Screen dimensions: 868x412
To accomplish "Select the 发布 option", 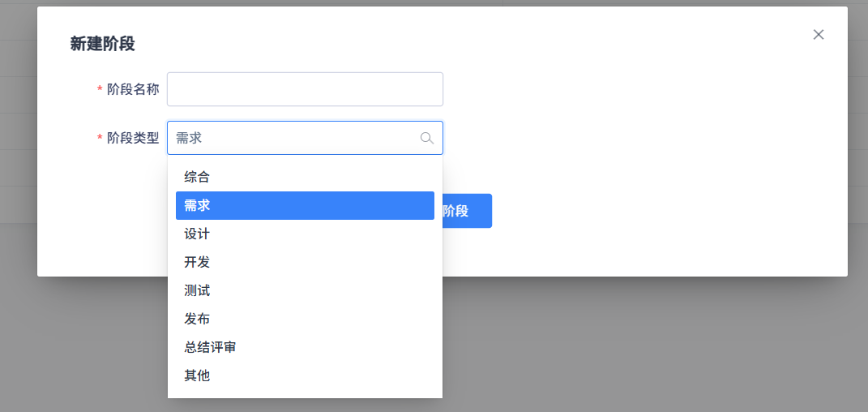I will tap(197, 319).
